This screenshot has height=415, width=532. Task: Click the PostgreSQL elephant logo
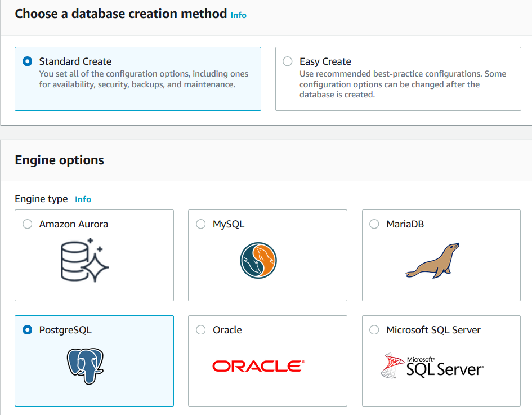pos(85,366)
